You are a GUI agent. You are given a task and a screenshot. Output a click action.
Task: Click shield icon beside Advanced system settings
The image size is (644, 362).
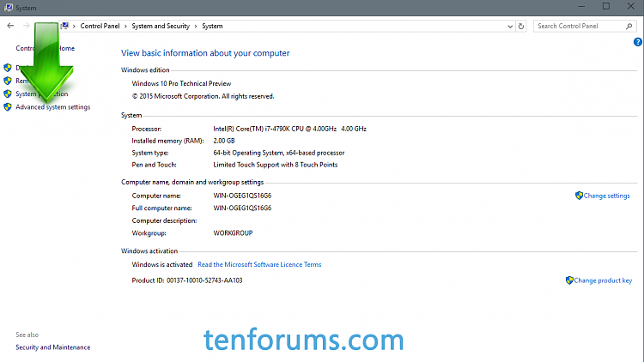pos(8,106)
